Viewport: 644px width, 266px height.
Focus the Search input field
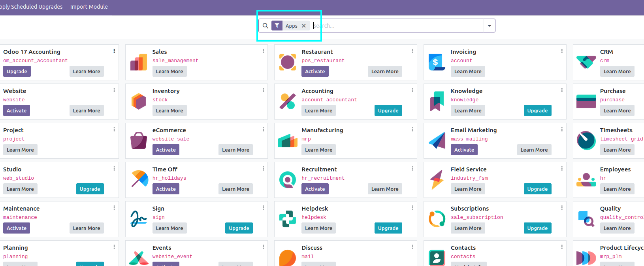[x=397, y=26]
